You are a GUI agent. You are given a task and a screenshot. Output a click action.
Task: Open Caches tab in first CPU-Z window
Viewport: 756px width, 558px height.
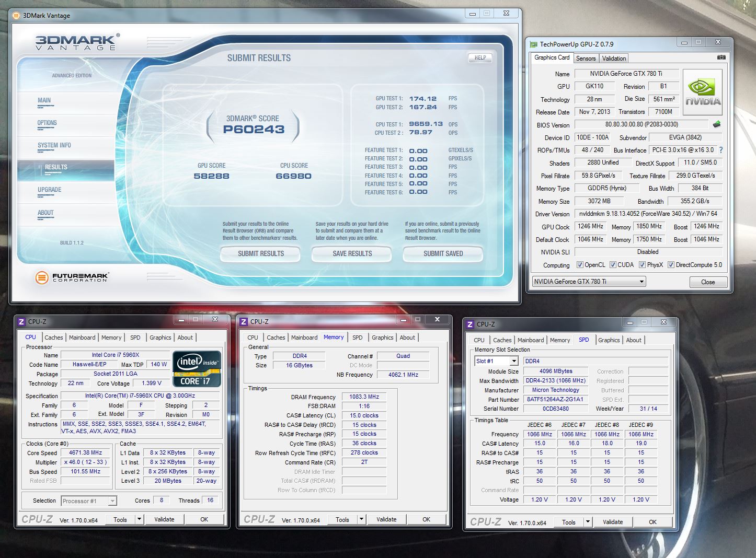[x=54, y=338]
